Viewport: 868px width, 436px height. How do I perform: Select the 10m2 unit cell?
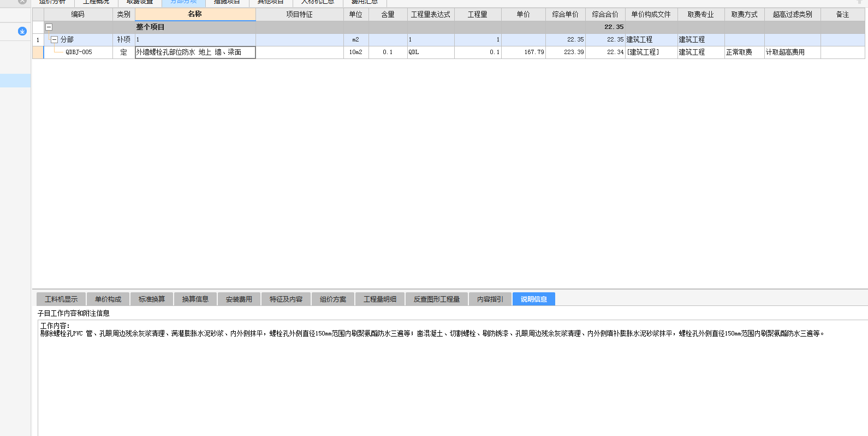356,52
